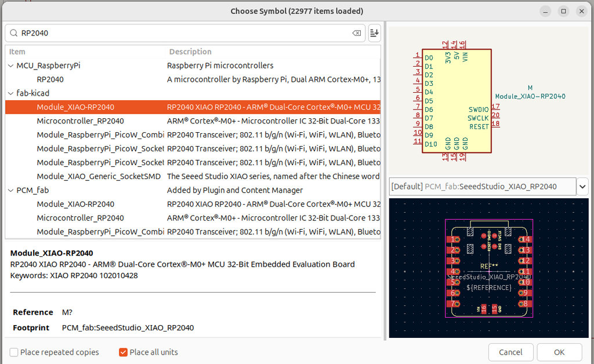Select footprint field PCM_fab:SeeedStudio_XIAO_RP2040
This screenshot has height=364, width=594.
coord(483,187)
